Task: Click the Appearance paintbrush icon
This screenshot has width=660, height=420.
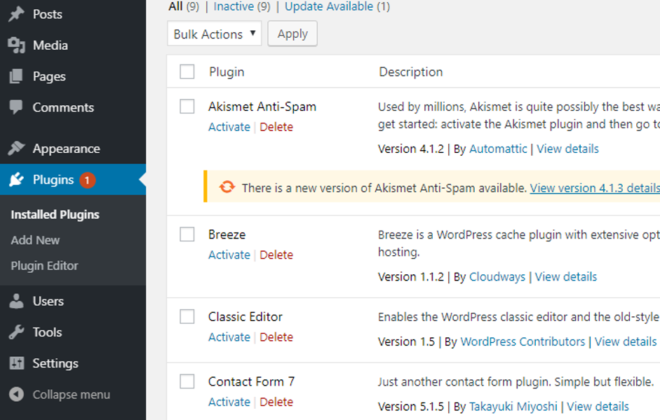Action: tap(16, 148)
